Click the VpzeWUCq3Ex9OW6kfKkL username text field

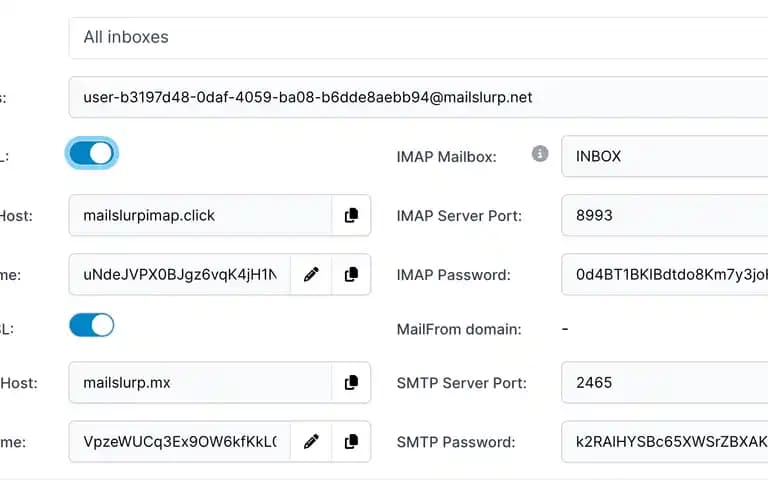click(180, 442)
